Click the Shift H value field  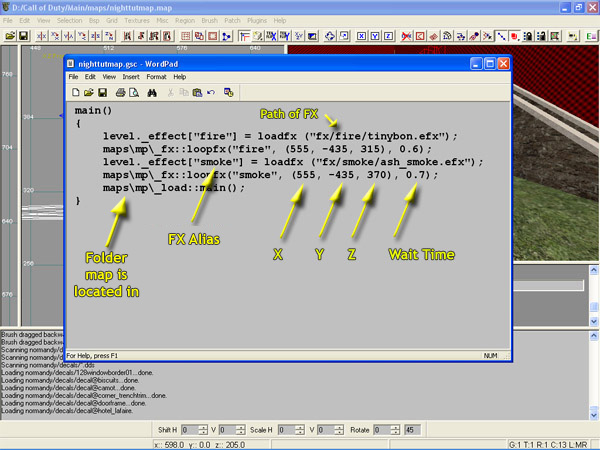click(x=191, y=430)
